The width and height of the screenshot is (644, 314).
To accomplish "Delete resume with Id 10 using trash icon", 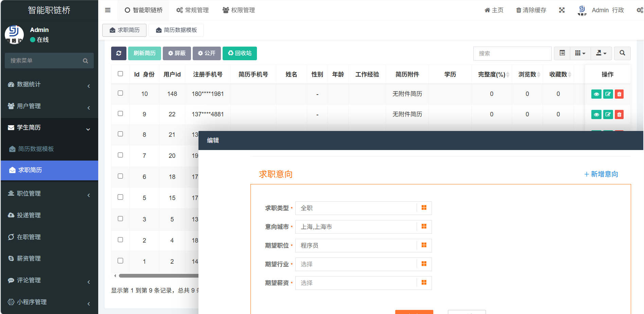I will tap(619, 94).
